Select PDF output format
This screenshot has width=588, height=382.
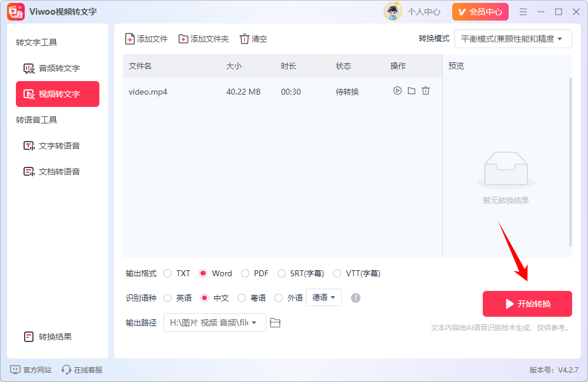point(255,274)
